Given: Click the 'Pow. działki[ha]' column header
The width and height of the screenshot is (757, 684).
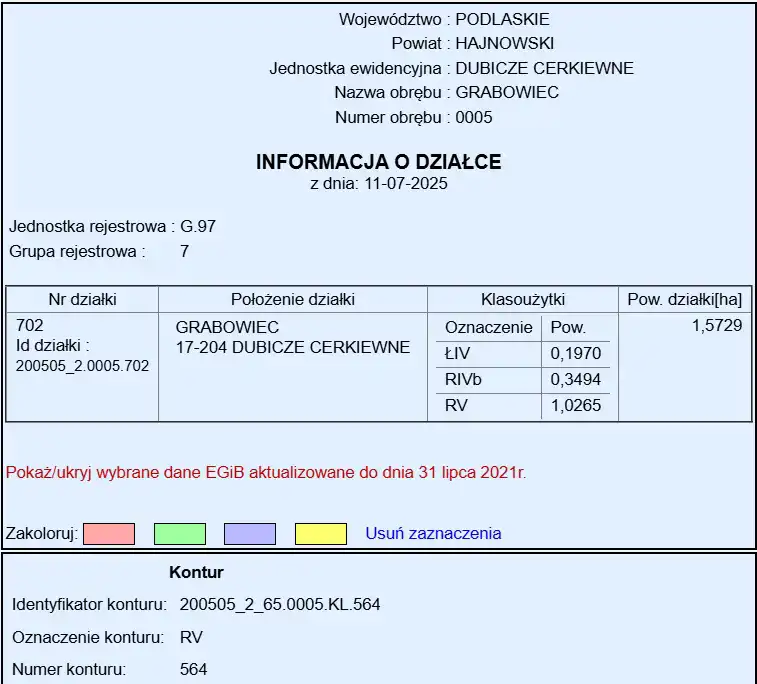Looking at the screenshot, I should point(684,299).
